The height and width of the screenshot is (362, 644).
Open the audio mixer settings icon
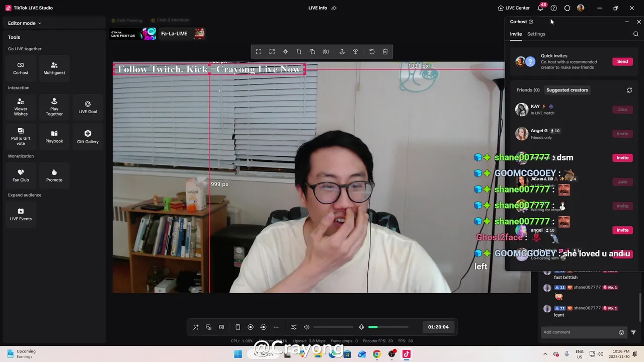[x=294, y=327]
